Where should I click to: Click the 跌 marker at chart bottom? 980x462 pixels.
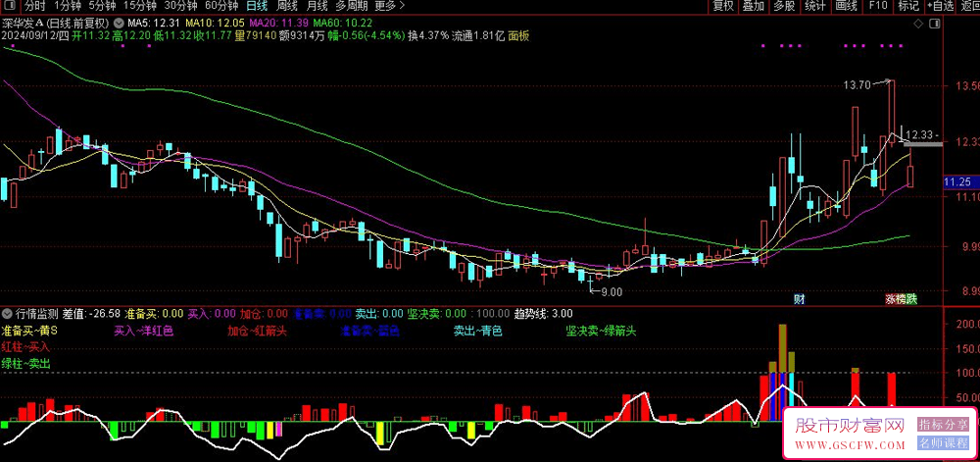tap(911, 299)
